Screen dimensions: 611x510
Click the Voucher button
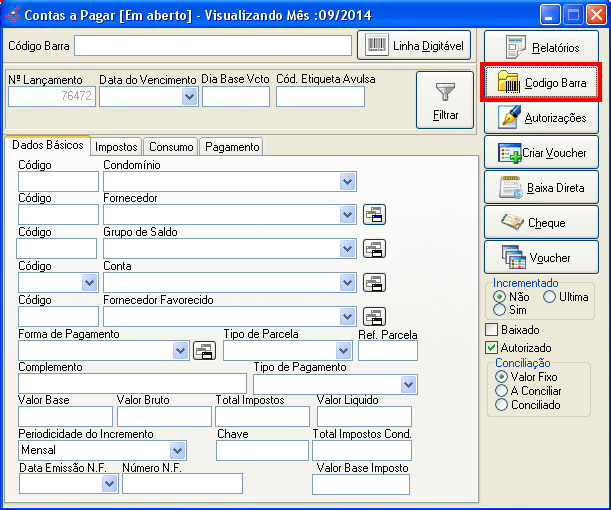[541, 258]
